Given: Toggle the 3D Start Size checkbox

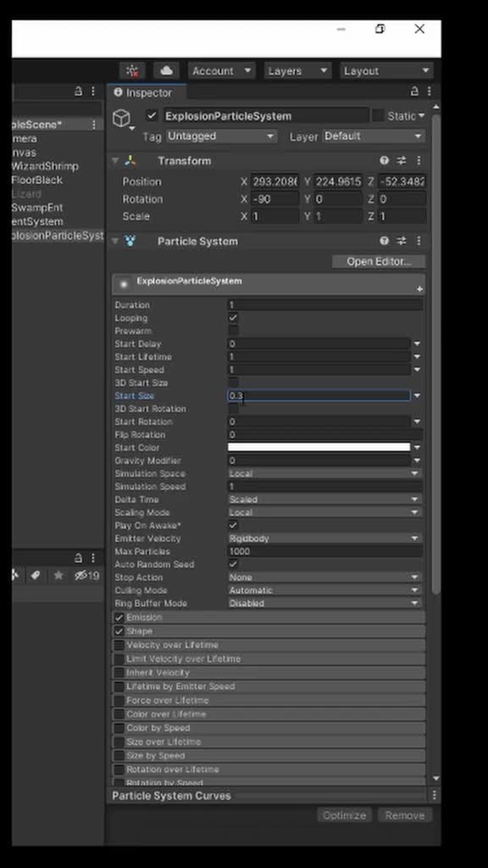Looking at the screenshot, I should point(233,382).
